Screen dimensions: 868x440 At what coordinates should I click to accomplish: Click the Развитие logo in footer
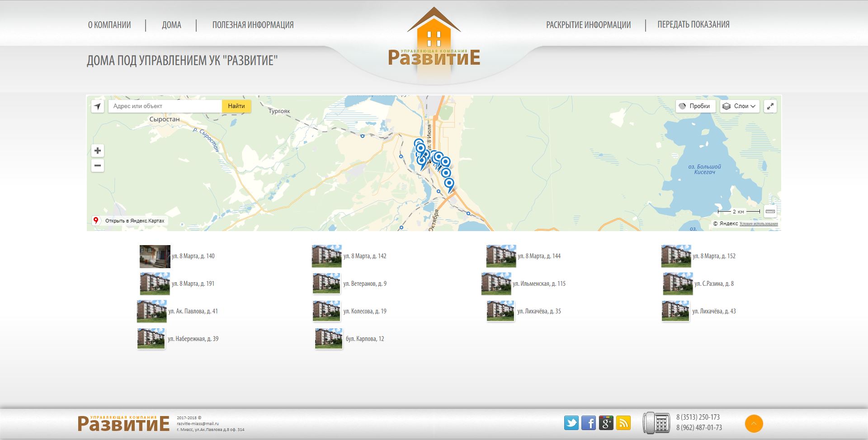pos(123,424)
